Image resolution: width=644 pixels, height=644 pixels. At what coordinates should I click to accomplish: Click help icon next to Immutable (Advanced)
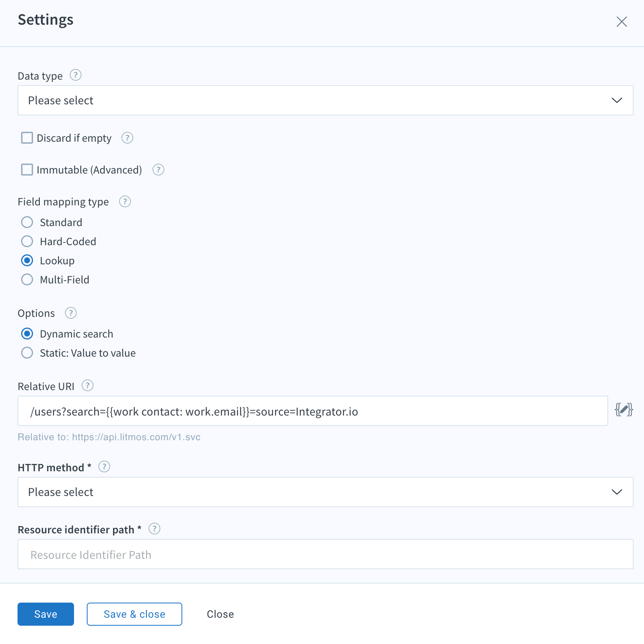pyautogui.click(x=158, y=170)
